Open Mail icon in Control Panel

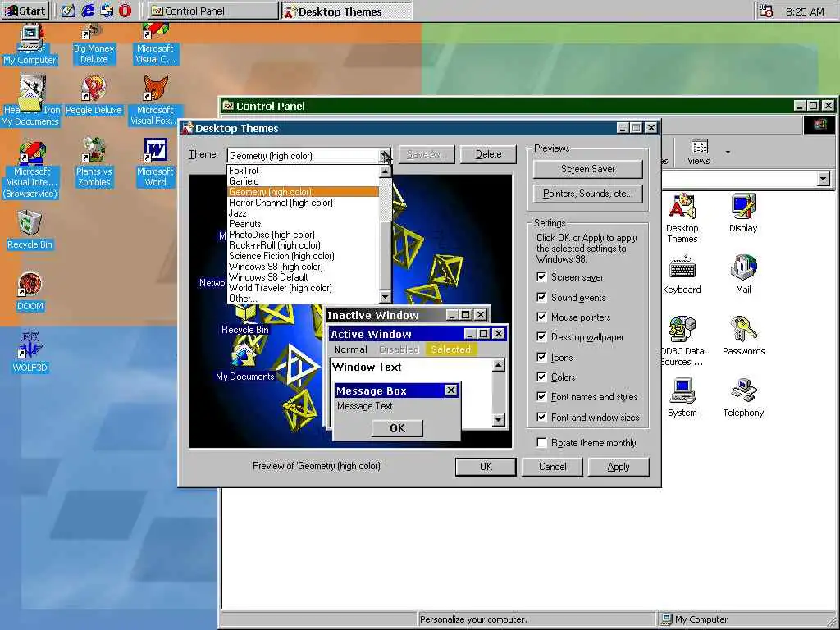pos(743,275)
